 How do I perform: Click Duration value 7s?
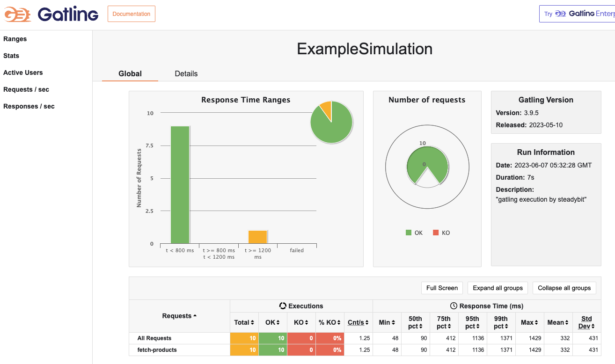[x=531, y=177]
